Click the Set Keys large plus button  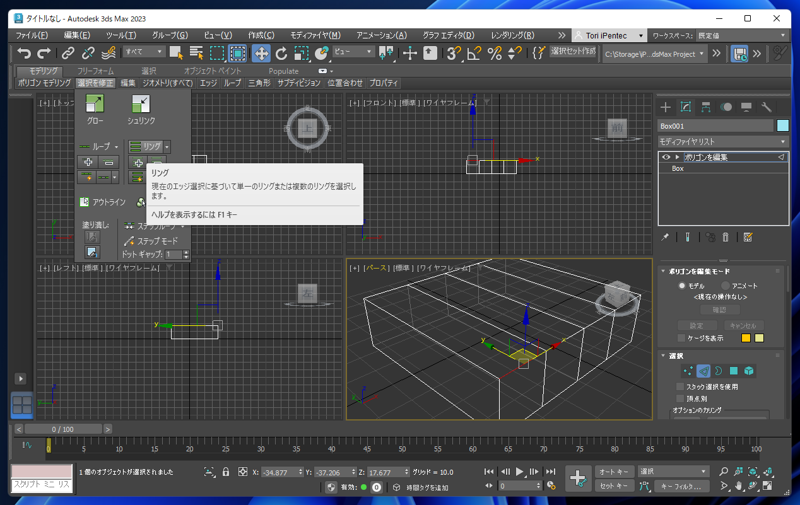tap(578, 478)
